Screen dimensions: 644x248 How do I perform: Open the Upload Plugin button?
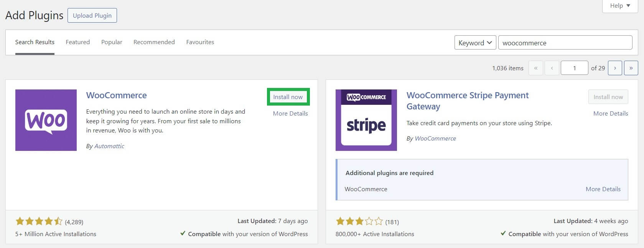pos(92,15)
